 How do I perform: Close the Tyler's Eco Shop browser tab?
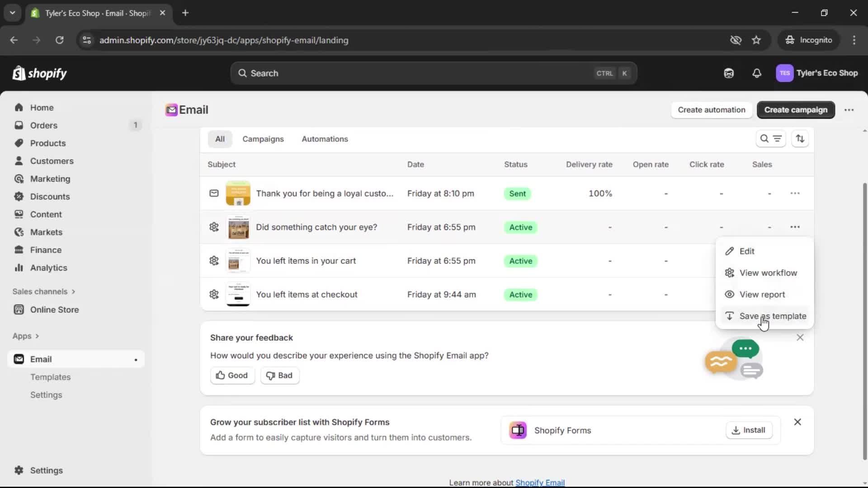coord(162,13)
